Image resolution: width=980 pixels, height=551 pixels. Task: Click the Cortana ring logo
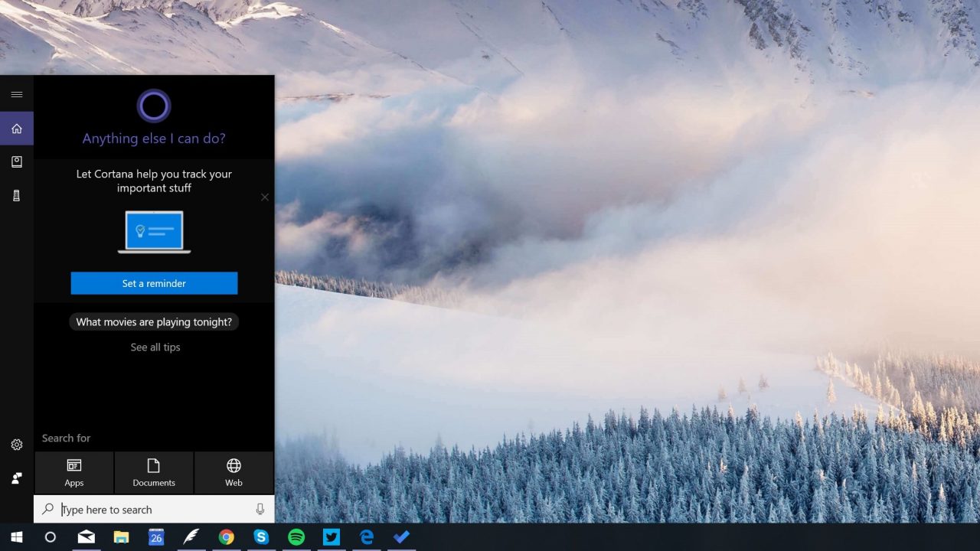(x=154, y=106)
